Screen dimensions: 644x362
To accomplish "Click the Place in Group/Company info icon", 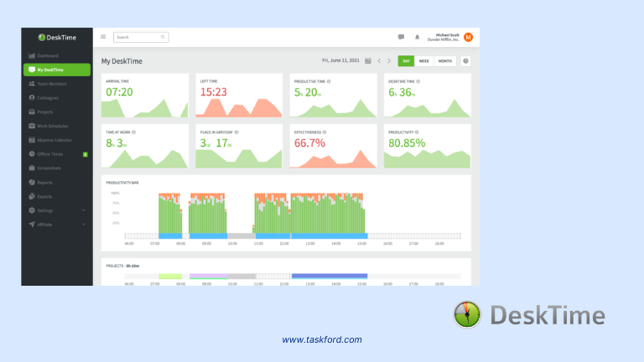I will [x=236, y=132].
